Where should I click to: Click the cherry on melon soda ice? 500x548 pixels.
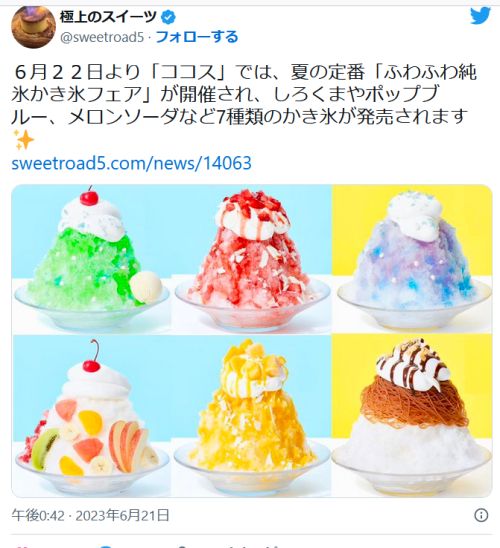tap(89, 197)
